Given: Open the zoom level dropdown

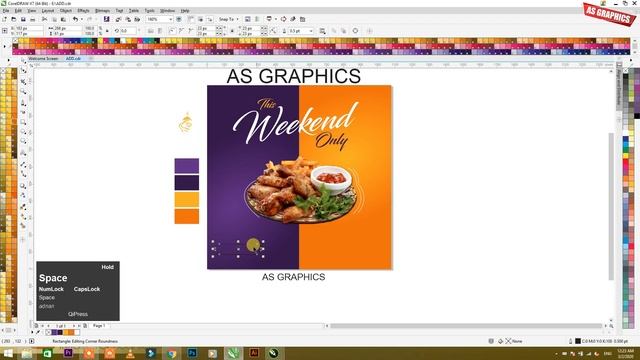Looking at the screenshot, I should (x=171, y=19).
